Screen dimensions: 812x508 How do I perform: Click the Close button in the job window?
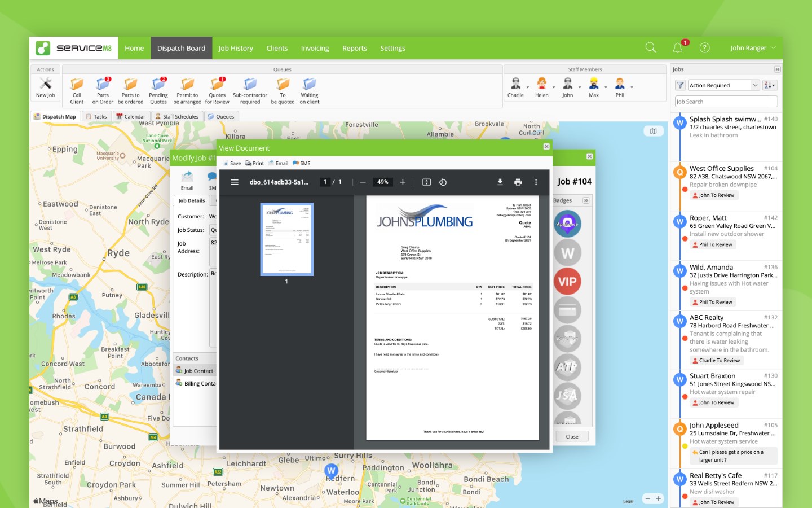[572, 436]
